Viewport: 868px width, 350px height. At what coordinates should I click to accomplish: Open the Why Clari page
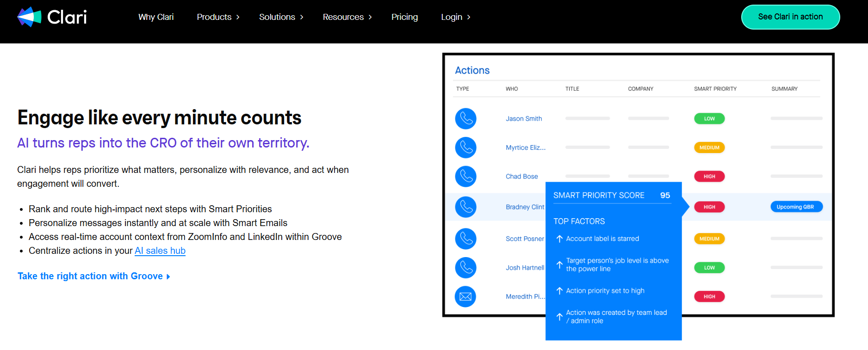click(156, 17)
